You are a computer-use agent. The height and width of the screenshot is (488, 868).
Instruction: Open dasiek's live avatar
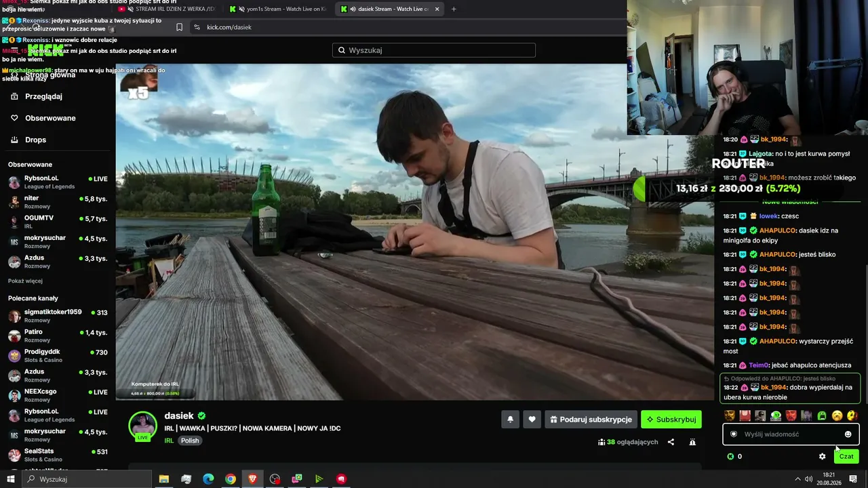point(143,426)
